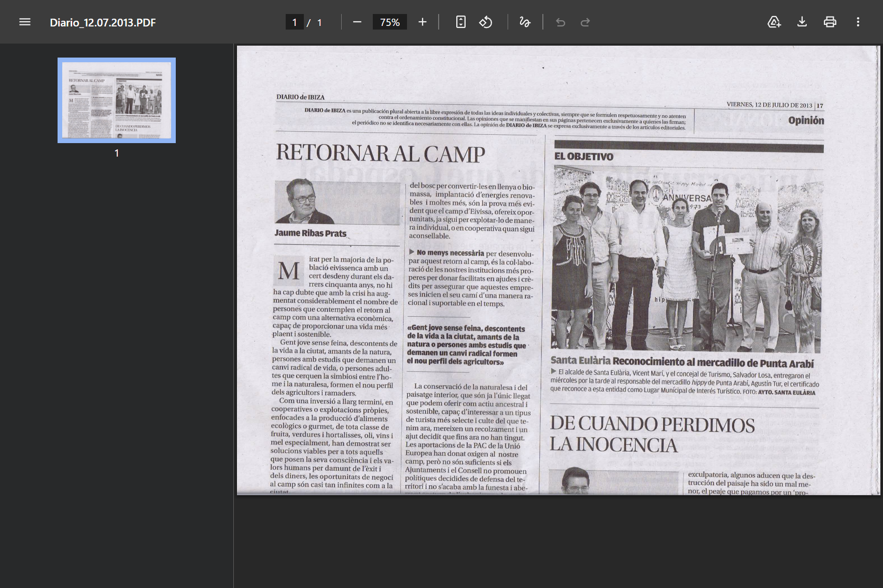883x588 pixels.
Task: Rotate the document counterclockwise
Action: (486, 22)
